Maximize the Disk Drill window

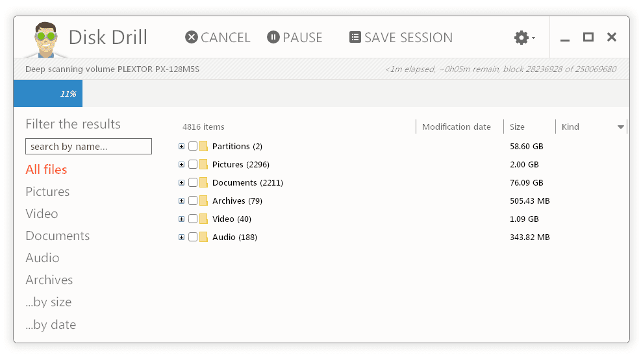pyautogui.click(x=588, y=37)
